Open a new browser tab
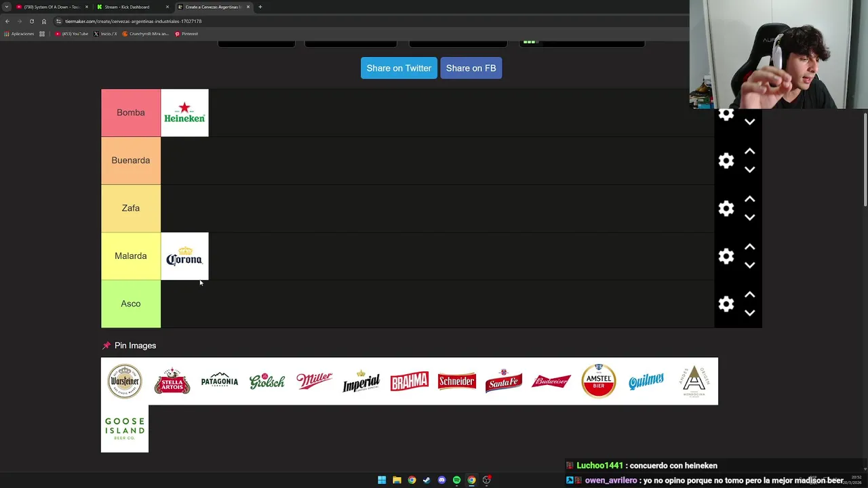The height and width of the screenshot is (488, 868). [260, 7]
